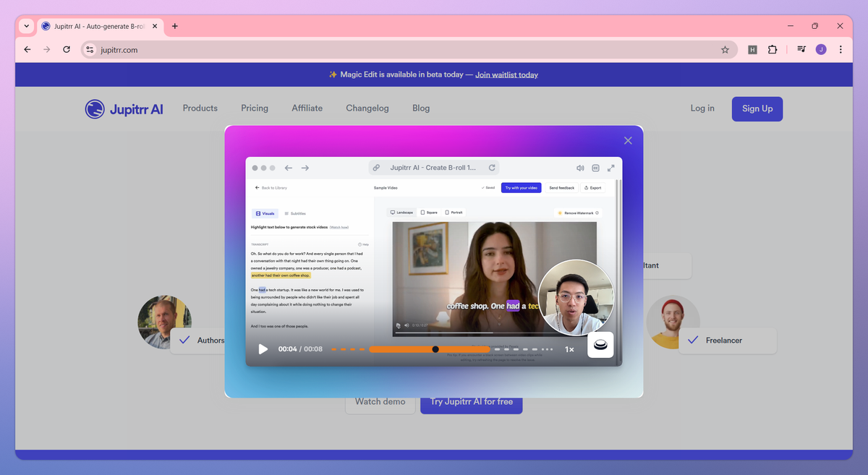Select Portrait aspect ratio
The width and height of the screenshot is (868, 475).
click(x=454, y=213)
